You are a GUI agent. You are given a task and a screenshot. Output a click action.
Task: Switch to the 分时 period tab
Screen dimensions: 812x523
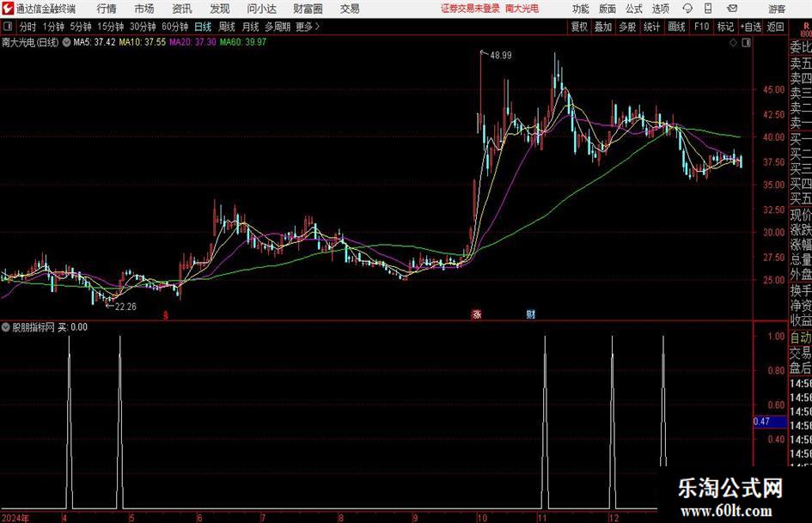[x=28, y=27]
